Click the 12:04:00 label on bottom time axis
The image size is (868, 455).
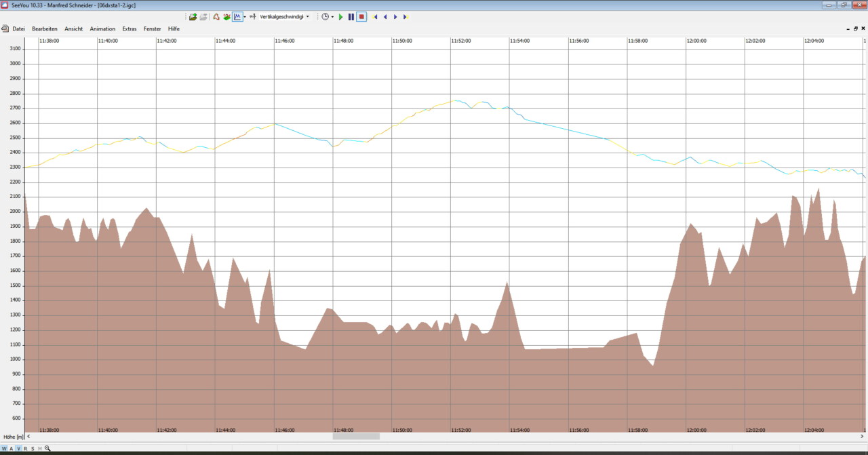click(x=814, y=430)
